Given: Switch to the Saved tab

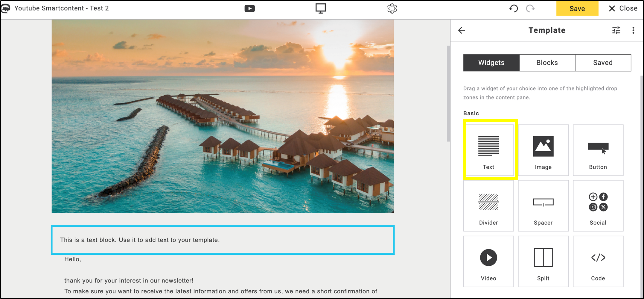Looking at the screenshot, I should tap(603, 63).
